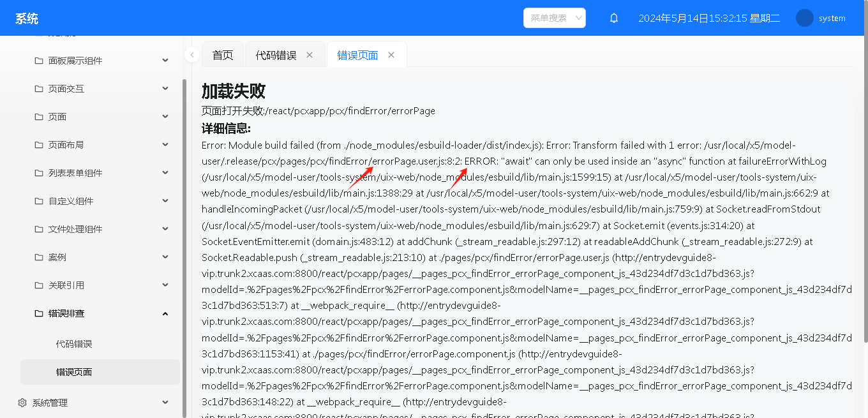Click the 系统 title in header
Screen dimensions: 868x418
[x=27, y=19]
